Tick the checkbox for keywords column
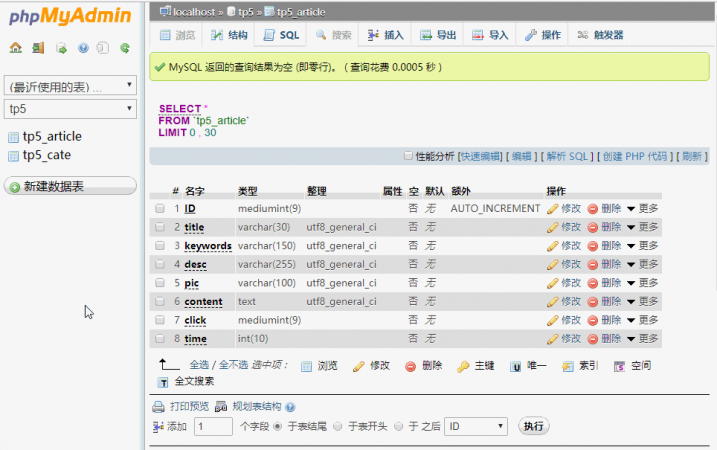 point(160,246)
